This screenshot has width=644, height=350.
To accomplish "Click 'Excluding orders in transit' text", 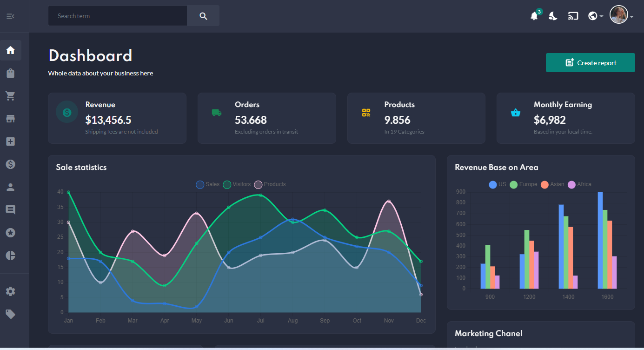I will (266, 132).
